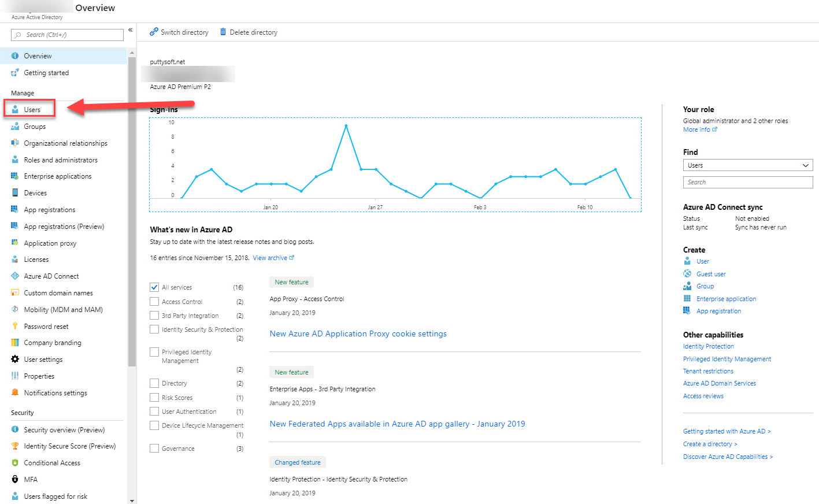Click the App registrations icon
Screen dimensions: 819x504
(15, 210)
